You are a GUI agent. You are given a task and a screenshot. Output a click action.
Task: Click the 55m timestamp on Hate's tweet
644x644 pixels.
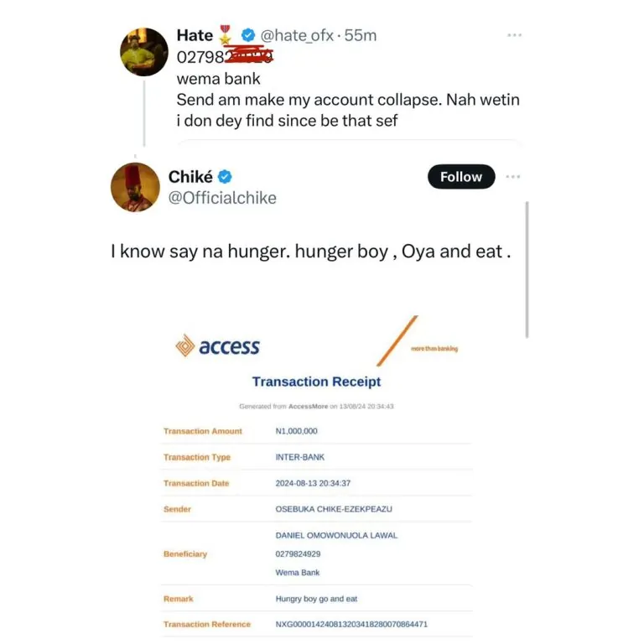(361, 36)
